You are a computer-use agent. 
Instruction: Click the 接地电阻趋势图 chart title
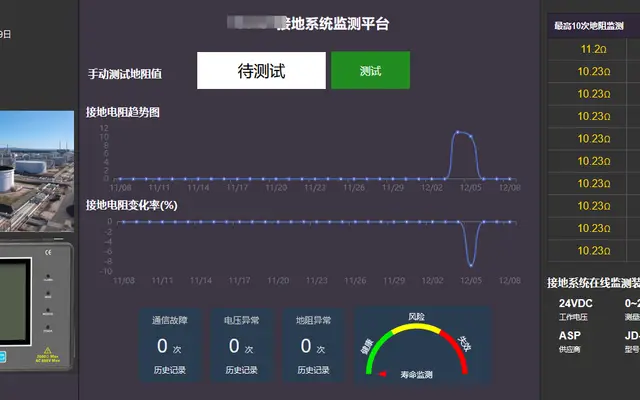(123, 112)
